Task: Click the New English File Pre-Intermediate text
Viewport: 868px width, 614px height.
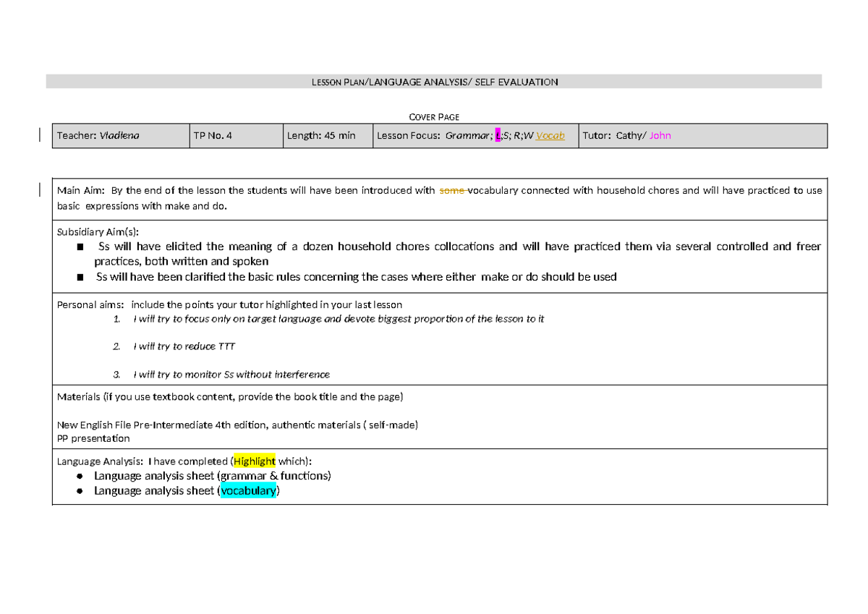Action: coord(239,425)
